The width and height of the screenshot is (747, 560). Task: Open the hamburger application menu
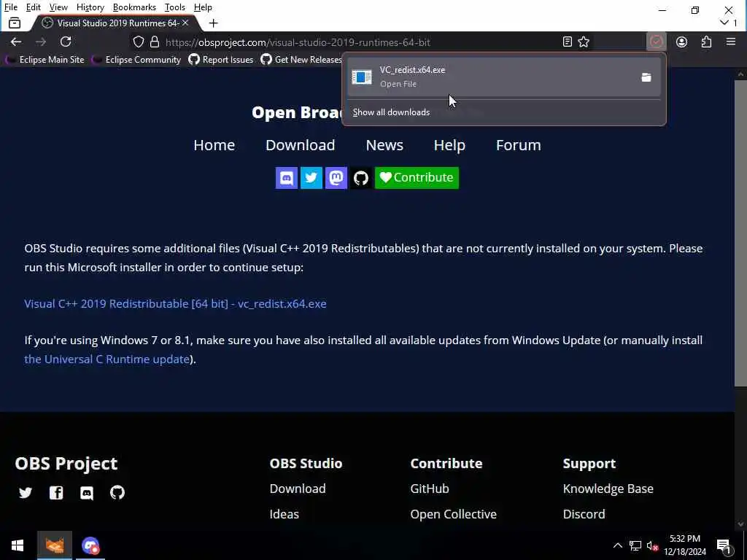tap(731, 42)
